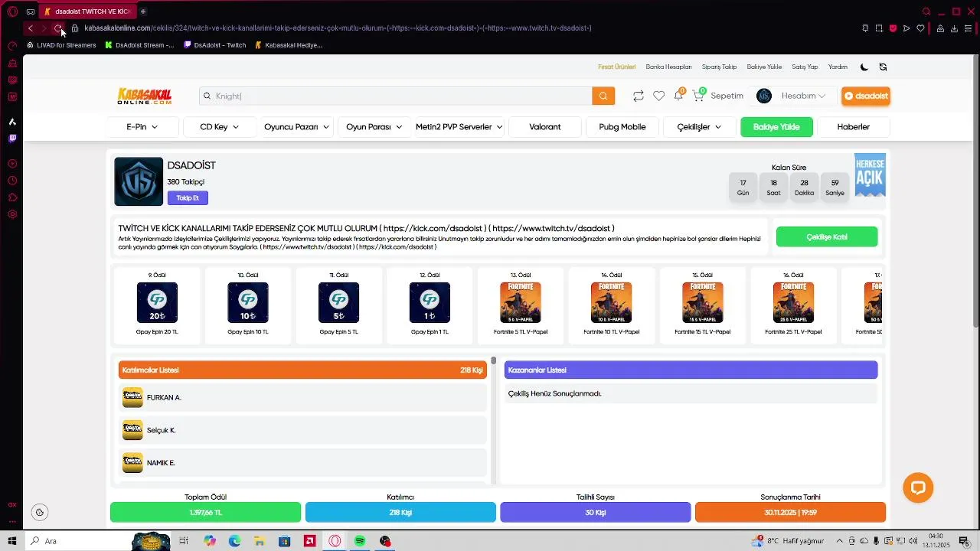Image resolution: width=980 pixels, height=551 pixels.
Task: Click participant NAMIK E. row
Action: point(302,463)
